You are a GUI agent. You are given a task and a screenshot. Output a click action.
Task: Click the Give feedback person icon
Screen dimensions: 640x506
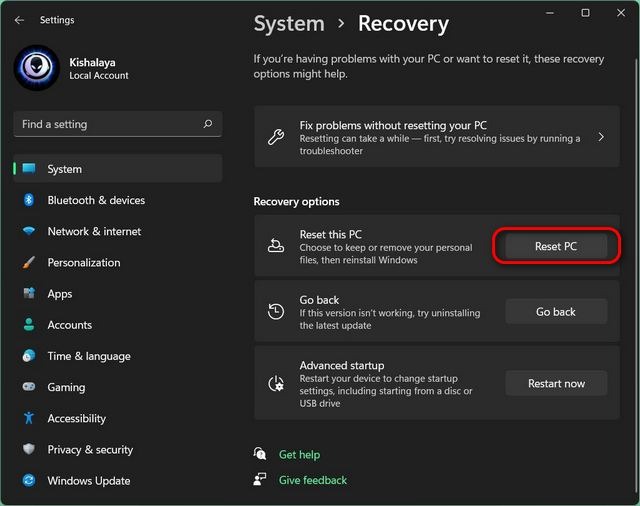[260, 479]
